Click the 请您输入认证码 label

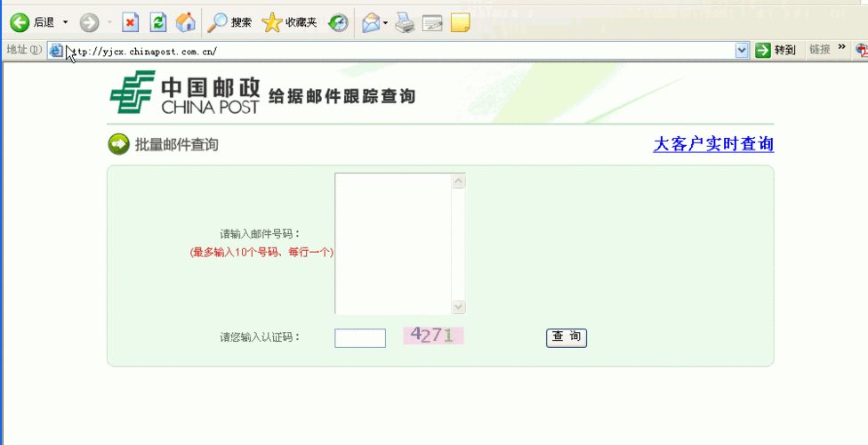(261, 337)
